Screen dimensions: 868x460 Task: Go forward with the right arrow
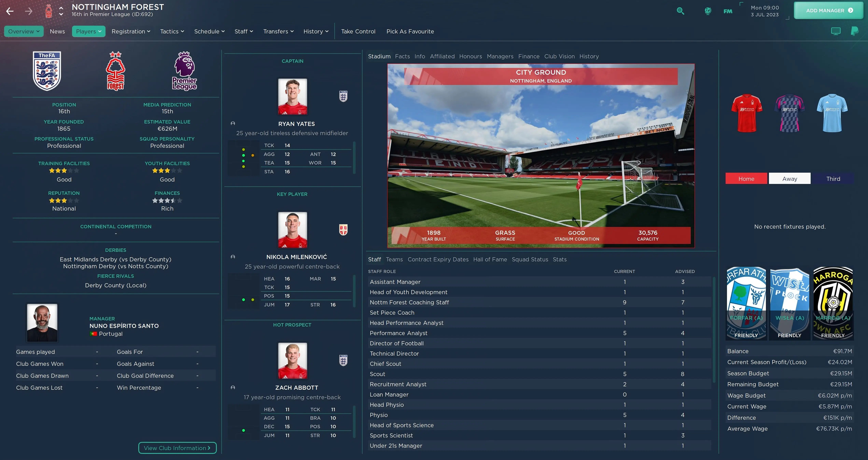point(29,11)
